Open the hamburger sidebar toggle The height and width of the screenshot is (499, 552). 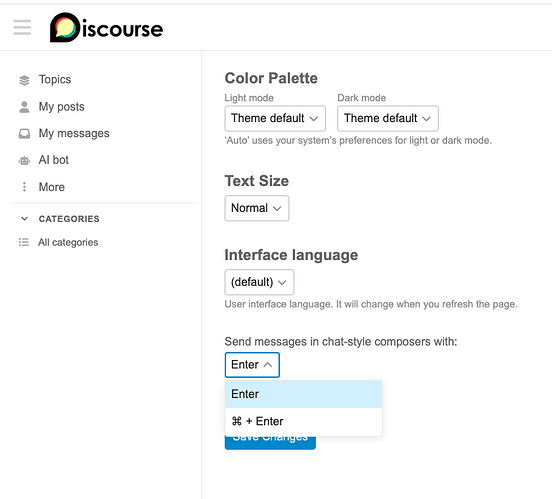point(22,27)
